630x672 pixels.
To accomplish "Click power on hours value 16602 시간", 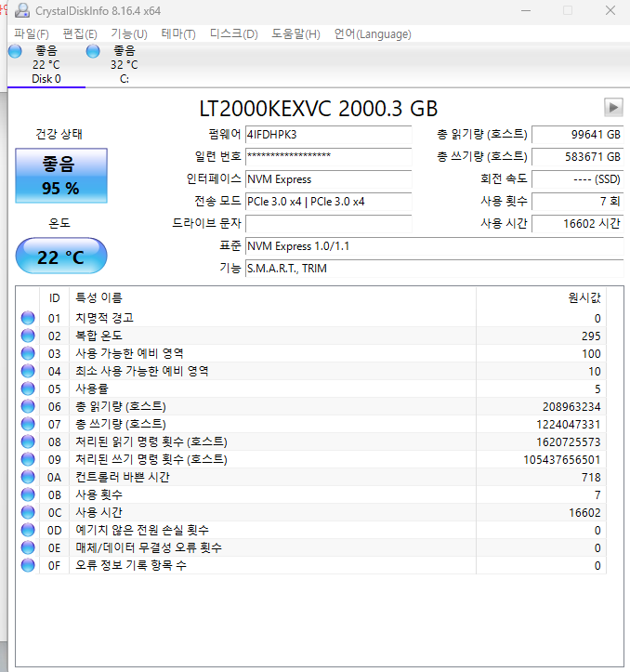I will coord(577,224).
